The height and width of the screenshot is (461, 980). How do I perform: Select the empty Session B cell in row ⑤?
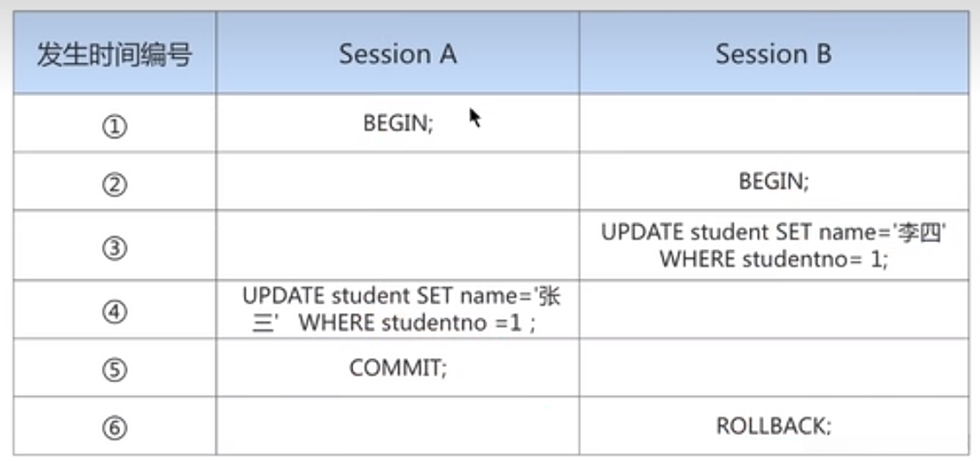pos(773,368)
